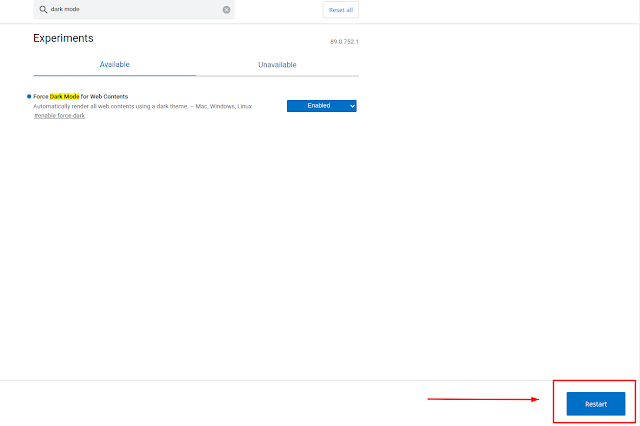
Task: Click the version number 89.0.752.1
Action: (x=344, y=42)
